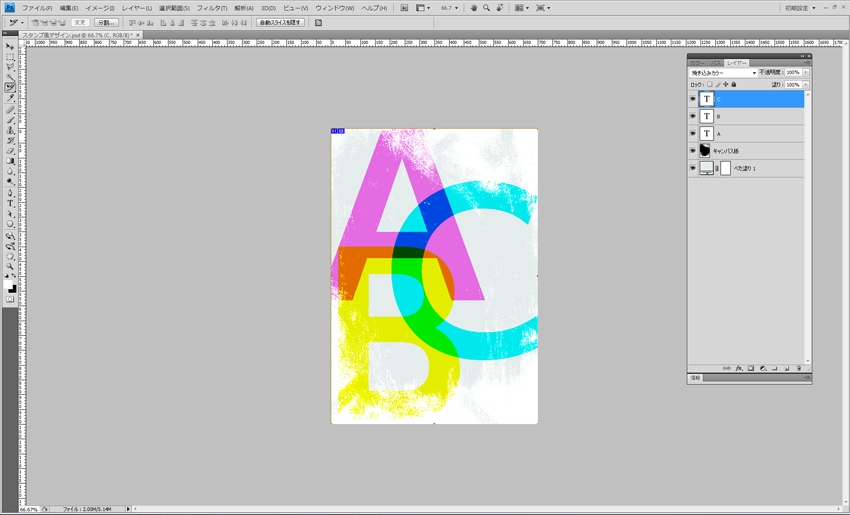Screen dimensions: 850x515
Task: Click the foreground color swatch
Action: point(9,285)
